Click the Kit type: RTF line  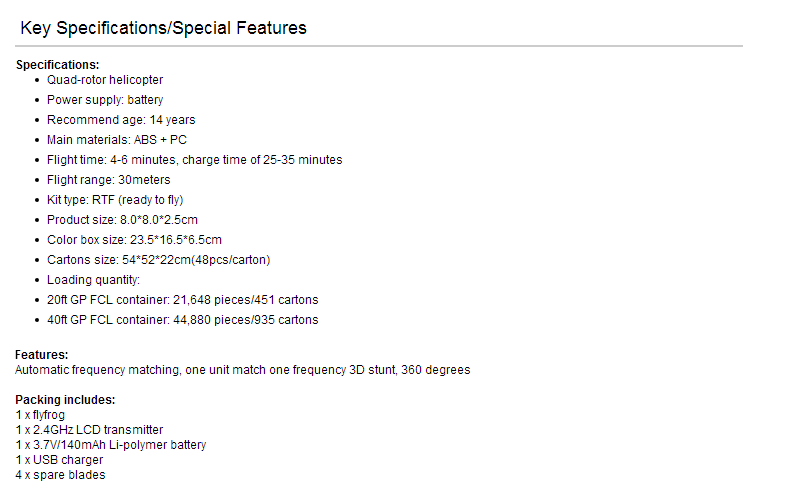pyautogui.click(x=115, y=200)
